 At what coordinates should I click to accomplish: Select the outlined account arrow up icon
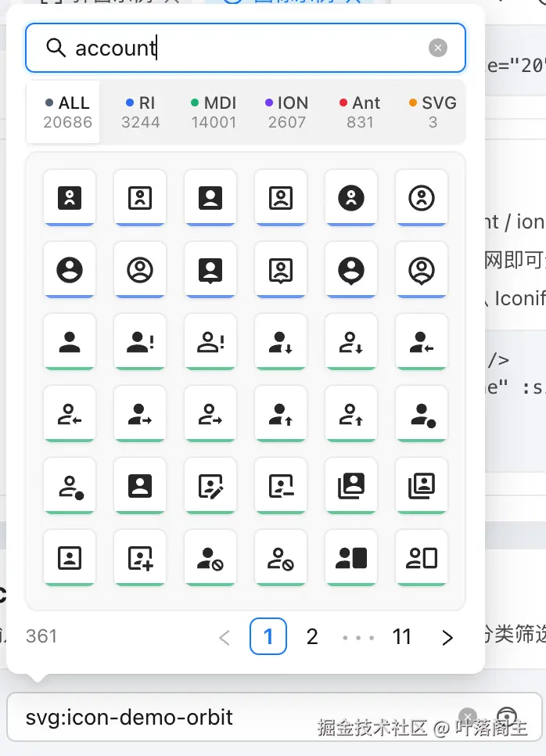click(350, 414)
